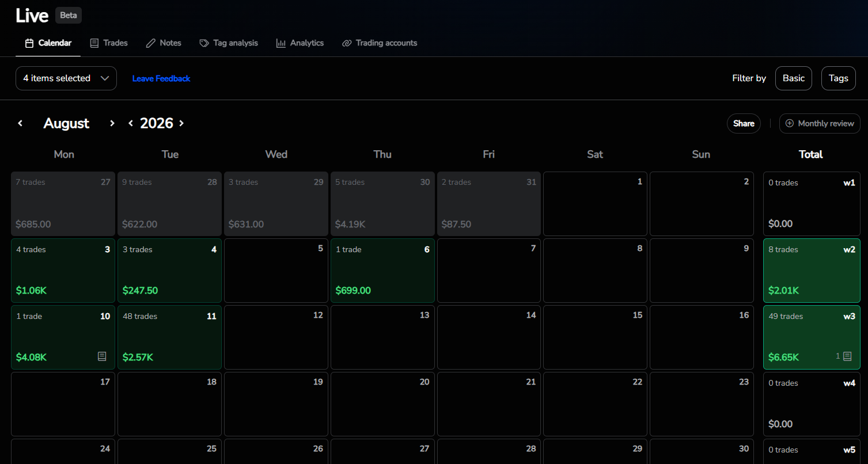Screen dimensions: 868x464
Task: Expand the '4 items selected' dropdown
Action: click(66, 78)
